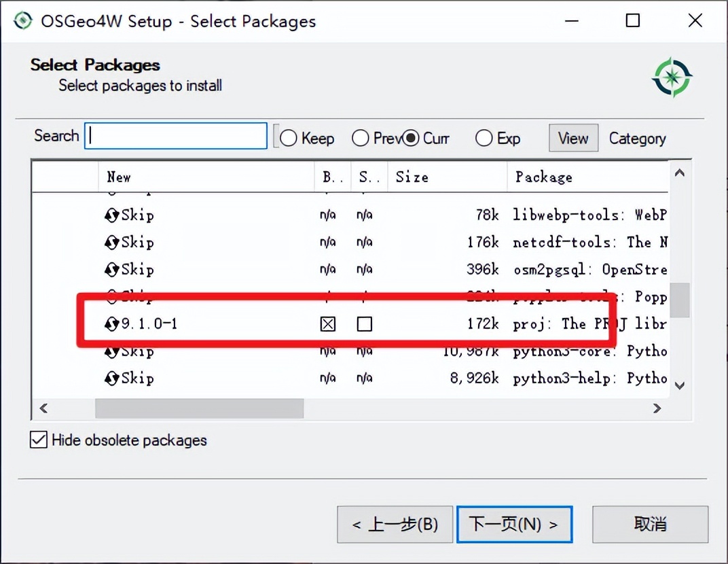The height and width of the screenshot is (564, 728).
Task: Click the Category view label
Action: coord(638,139)
